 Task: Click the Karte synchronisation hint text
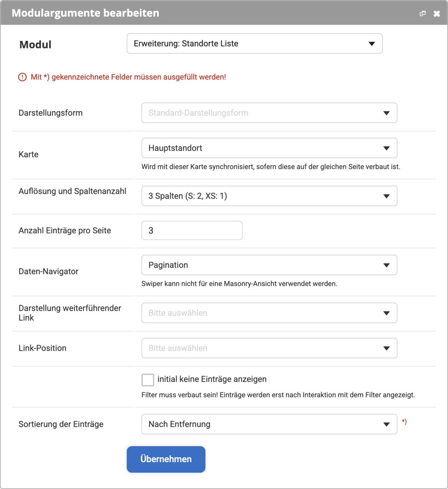[x=271, y=167]
